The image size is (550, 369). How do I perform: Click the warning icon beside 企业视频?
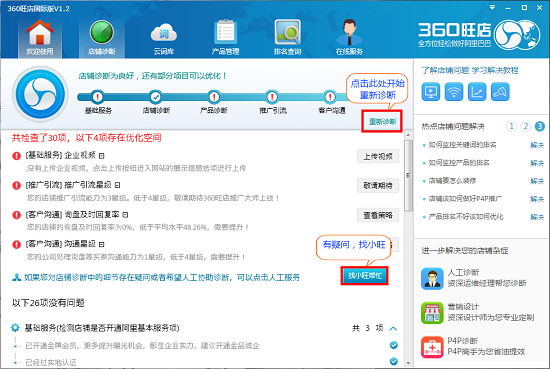tap(16, 156)
